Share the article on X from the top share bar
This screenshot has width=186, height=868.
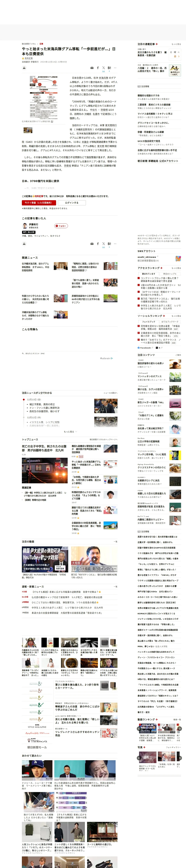coord(104,68)
